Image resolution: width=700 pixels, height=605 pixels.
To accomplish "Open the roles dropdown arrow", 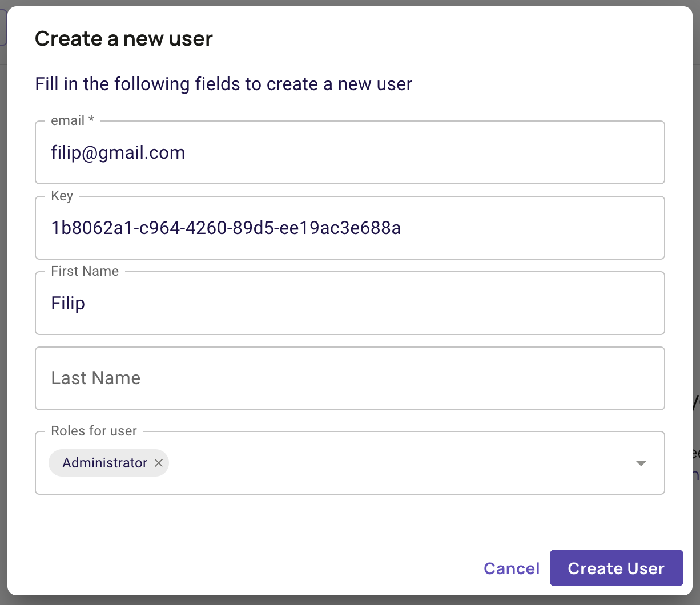I will click(641, 463).
